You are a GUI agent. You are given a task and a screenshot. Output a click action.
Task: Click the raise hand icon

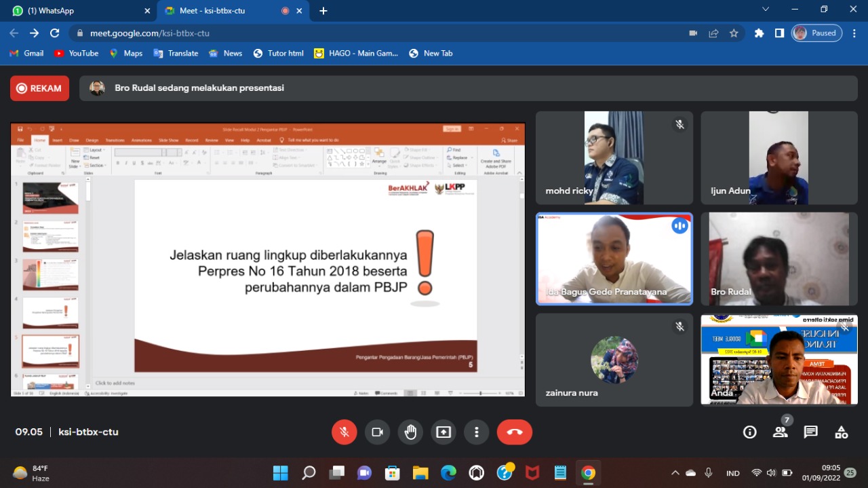pyautogui.click(x=410, y=432)
